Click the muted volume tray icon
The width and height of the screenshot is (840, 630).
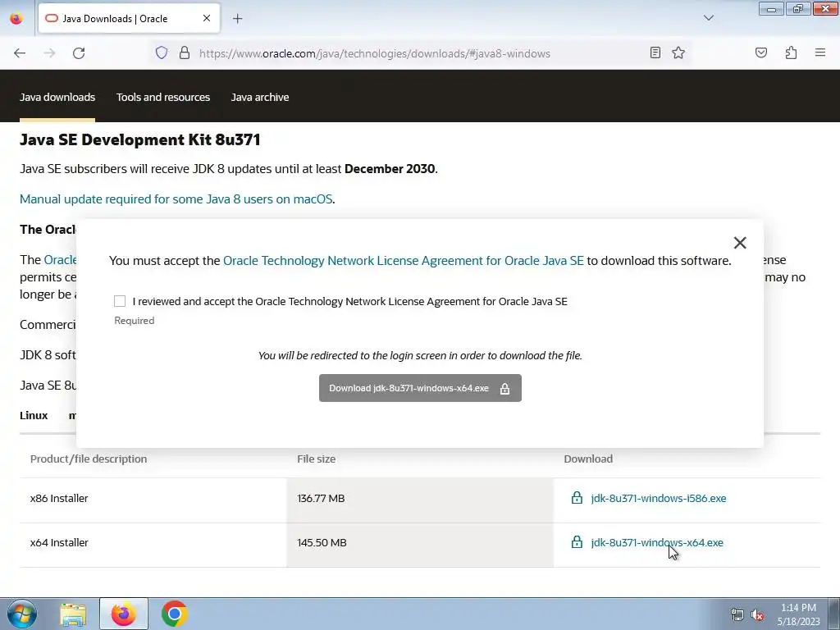[757, 615]
